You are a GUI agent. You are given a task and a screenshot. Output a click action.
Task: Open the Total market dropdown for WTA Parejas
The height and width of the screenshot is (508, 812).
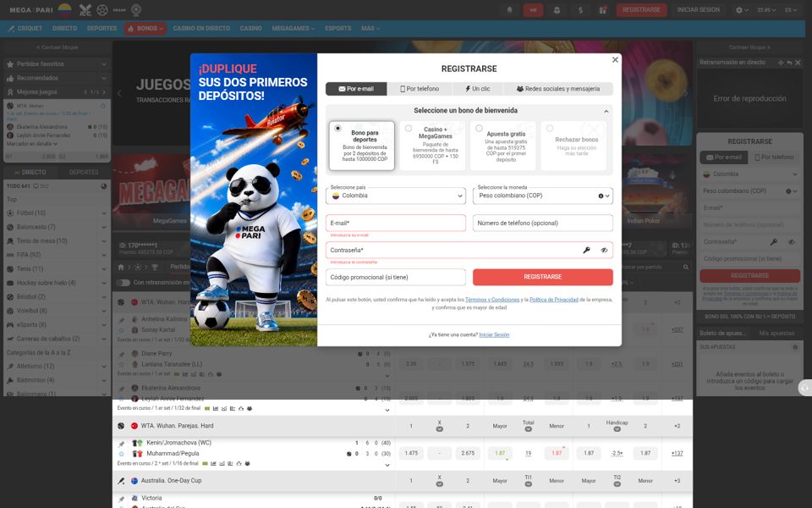528,428
